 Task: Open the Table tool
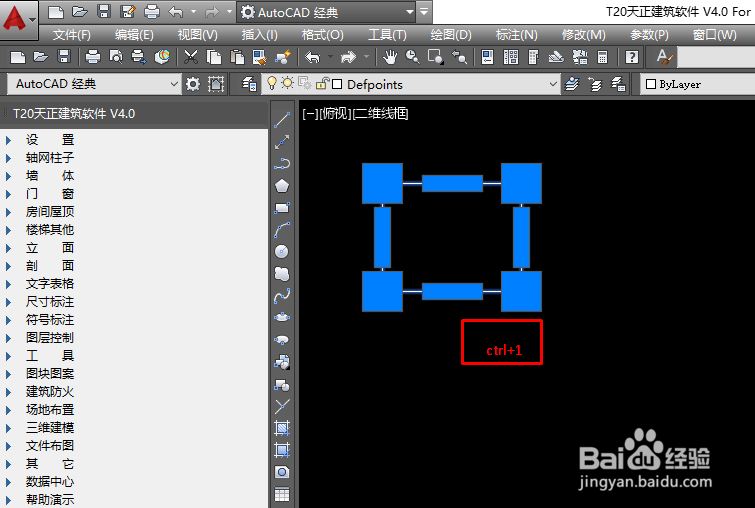(x=282, y=494)
